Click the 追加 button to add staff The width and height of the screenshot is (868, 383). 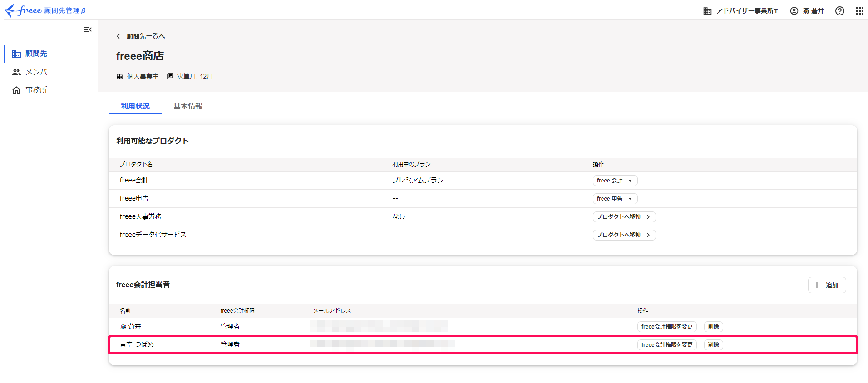[x=827, y=285]
